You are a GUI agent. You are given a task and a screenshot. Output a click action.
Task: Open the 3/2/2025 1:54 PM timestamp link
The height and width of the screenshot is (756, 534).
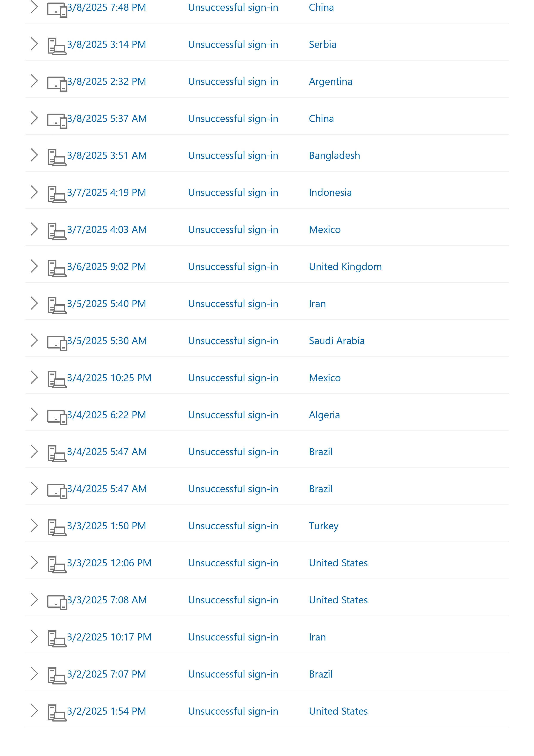pyautogui.click(x=107, y=711)
